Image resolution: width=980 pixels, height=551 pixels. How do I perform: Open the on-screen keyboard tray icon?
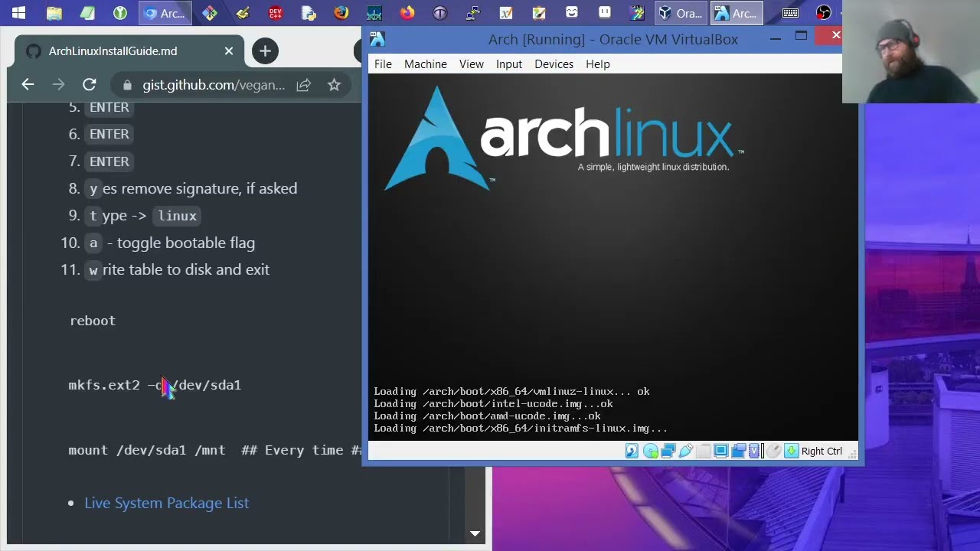pyautogui.click(x=791, y=12)
